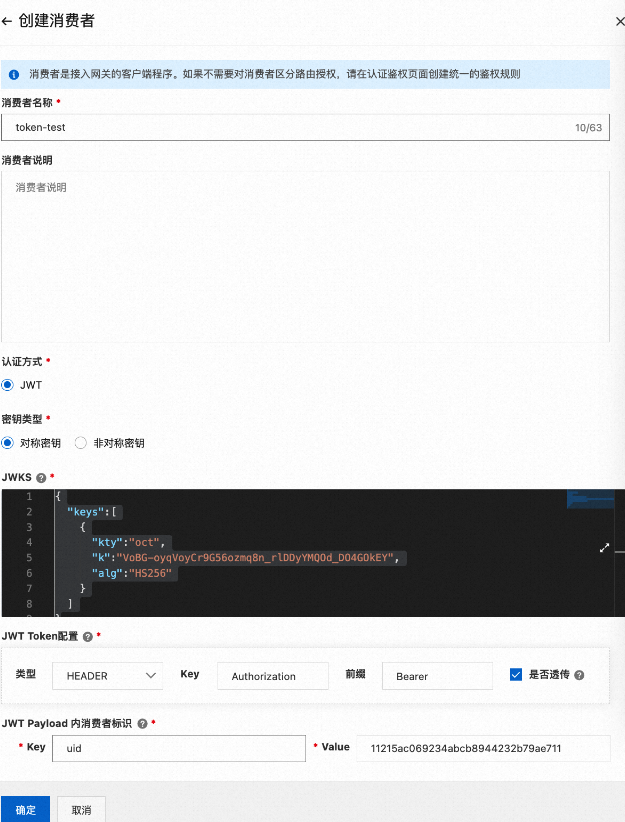Select the JWT authentication radio button
This screenshot has width=625, height=822.
click(x=7, y=385)
